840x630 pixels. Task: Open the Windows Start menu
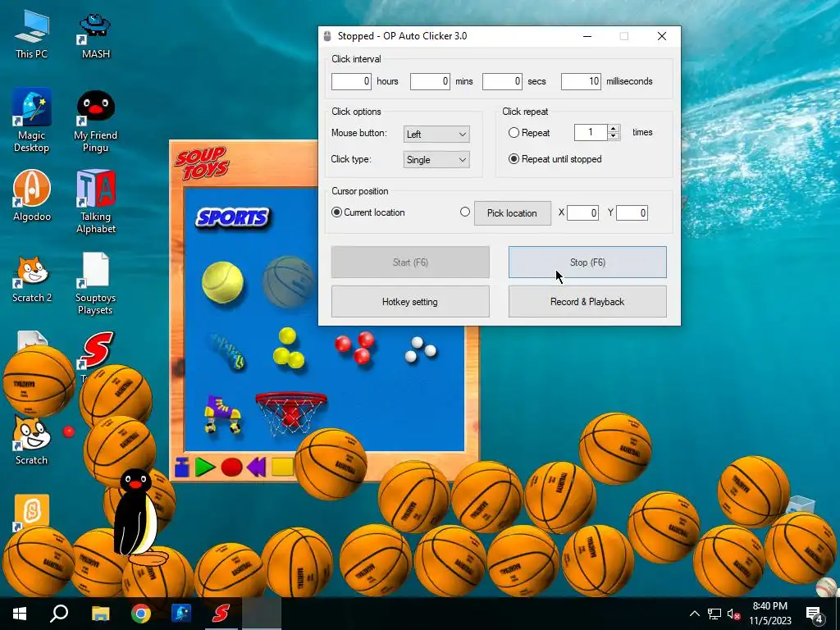pos(20,614)
